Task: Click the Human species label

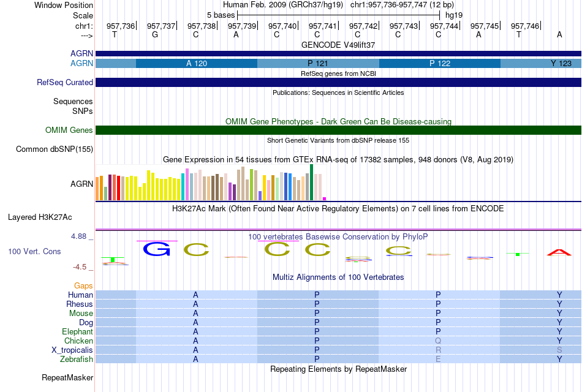Action: (80, 295)
